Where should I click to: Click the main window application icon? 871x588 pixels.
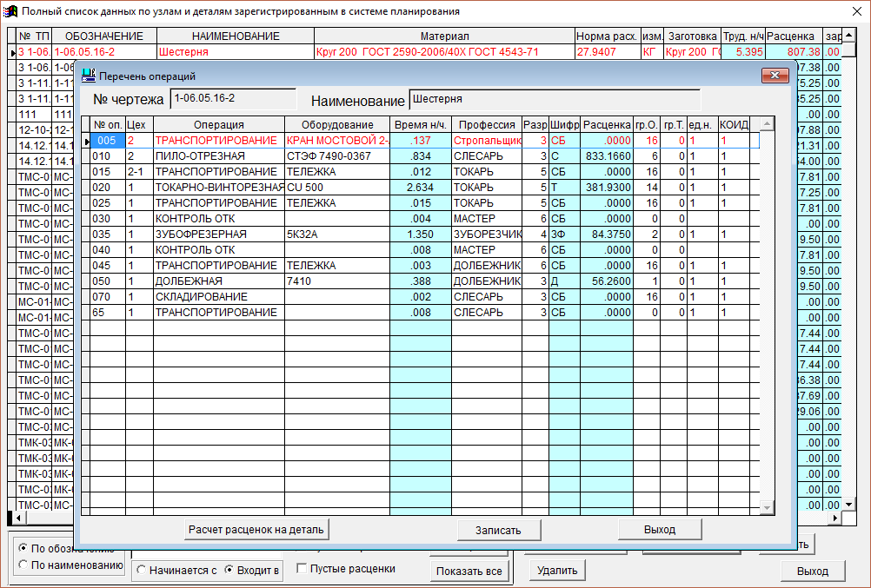click(x=10, y=11)
